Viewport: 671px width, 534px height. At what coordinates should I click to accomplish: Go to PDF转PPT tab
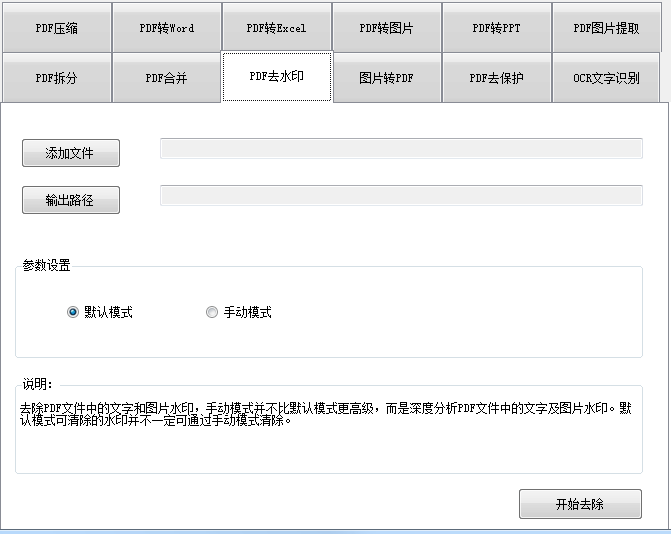[496, 28]
